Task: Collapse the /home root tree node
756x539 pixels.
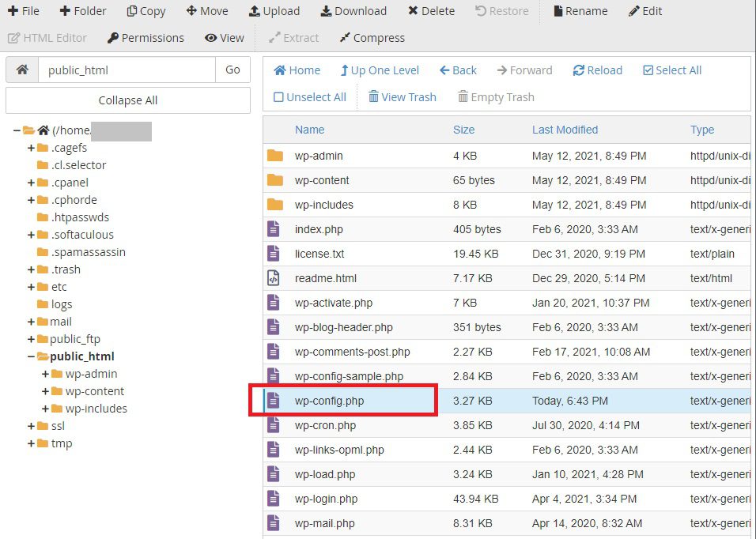Action: (17, 130)
